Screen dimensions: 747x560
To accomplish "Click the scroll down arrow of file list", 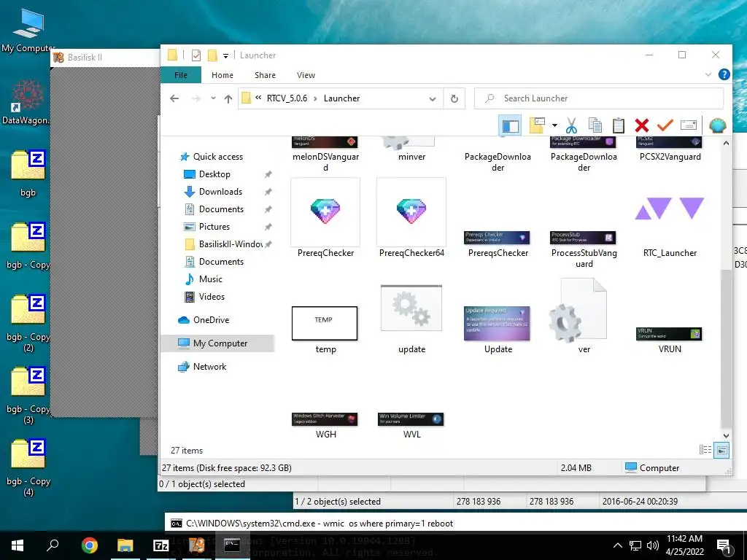I will tap(726, 435).
